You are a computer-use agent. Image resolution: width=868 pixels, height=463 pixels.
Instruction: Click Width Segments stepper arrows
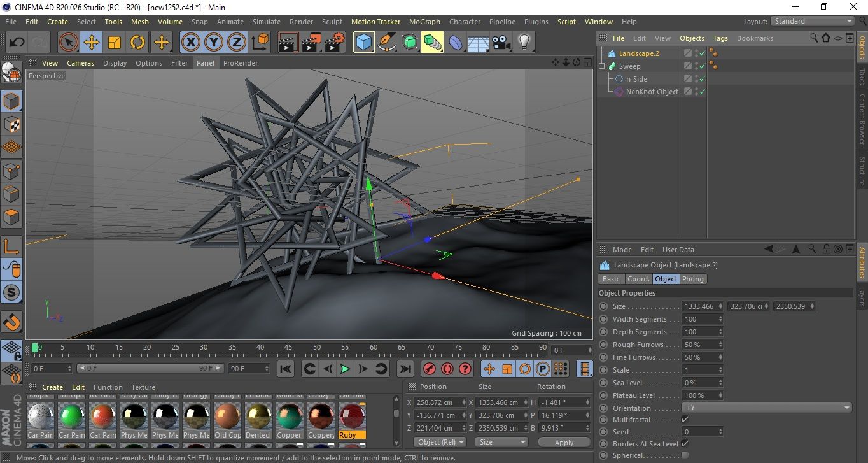pyautogui.click(x=720, y=319)
